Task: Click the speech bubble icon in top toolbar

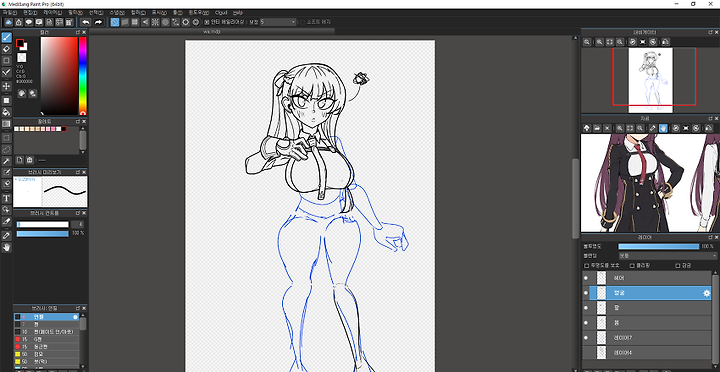Action: [28, 22]
